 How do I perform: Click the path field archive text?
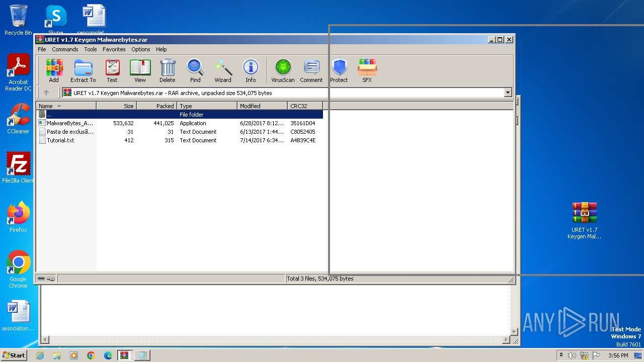pos(173,93)
